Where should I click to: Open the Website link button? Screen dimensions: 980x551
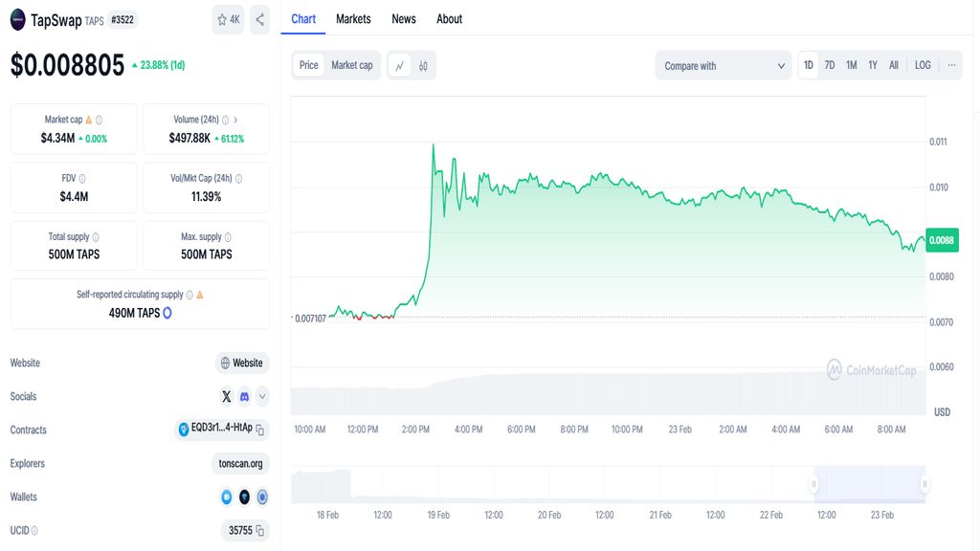point(242,363)
